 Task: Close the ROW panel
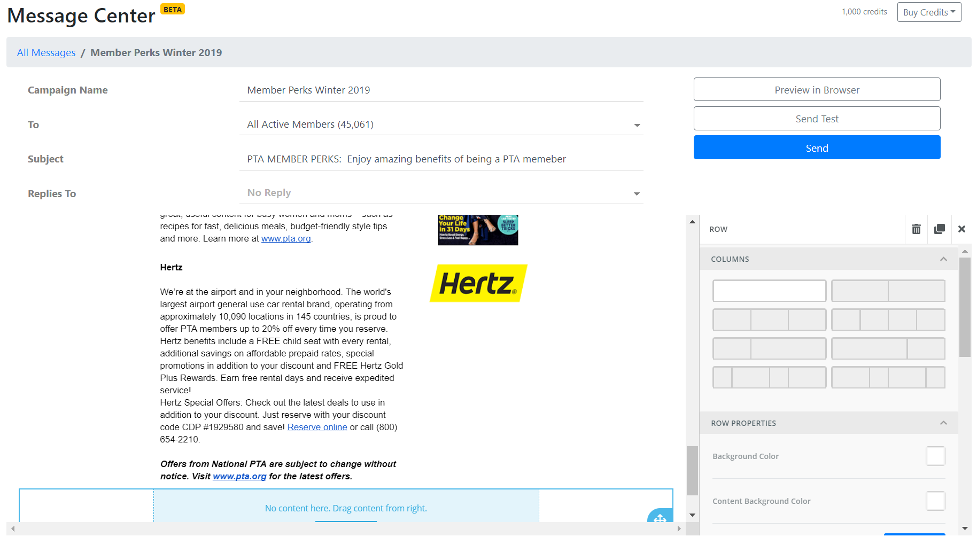[x=962, y=229]
